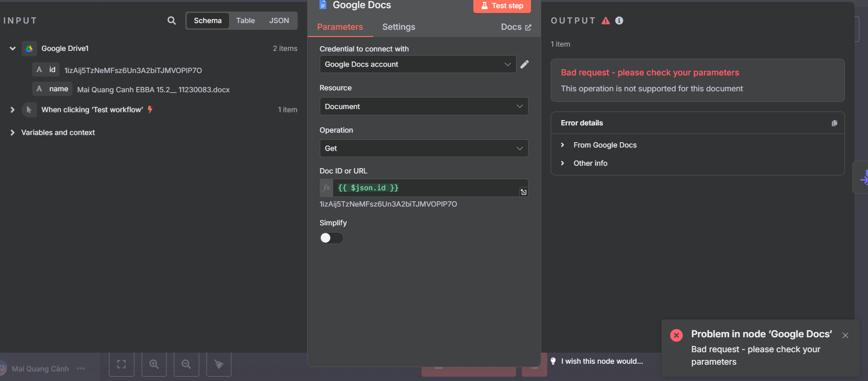
Task: Copy error details with the copy icon
Action: pyautogui.click(x=834, y=123)
